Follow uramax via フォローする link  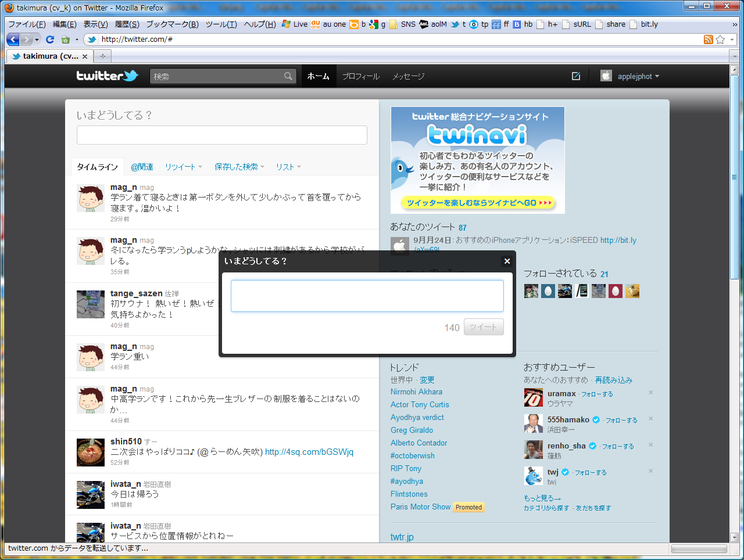(x=597, y=394)
